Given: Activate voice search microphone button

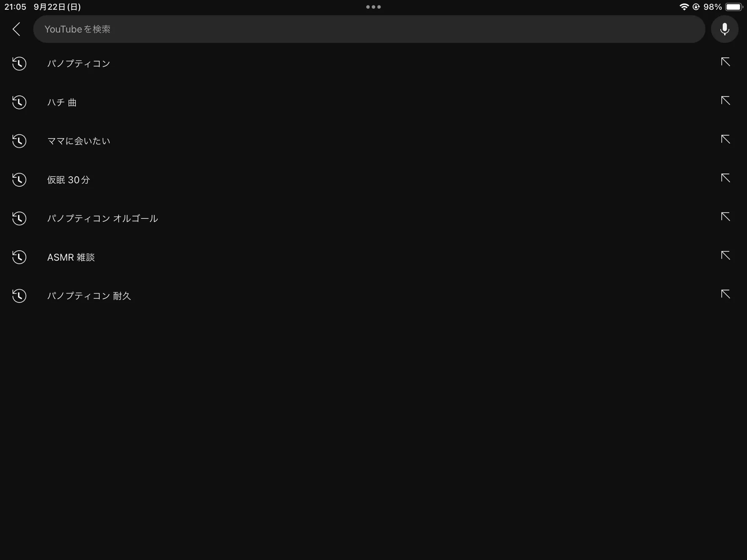Looking at the screenshot, I should click(724, 29).
